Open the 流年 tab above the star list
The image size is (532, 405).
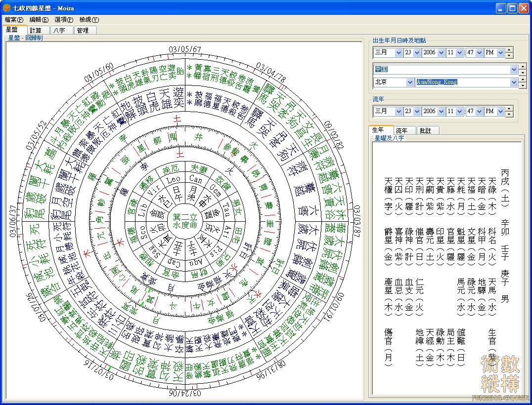click(401, 130)
